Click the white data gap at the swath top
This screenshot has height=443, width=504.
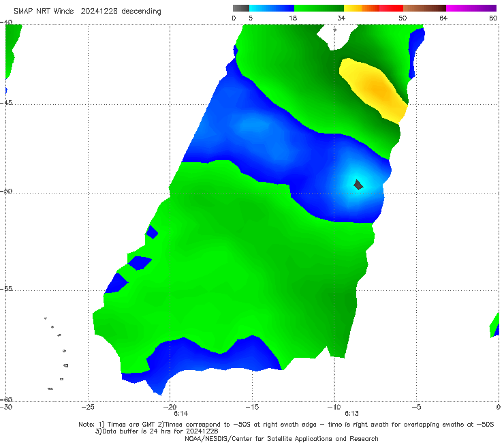336,36
